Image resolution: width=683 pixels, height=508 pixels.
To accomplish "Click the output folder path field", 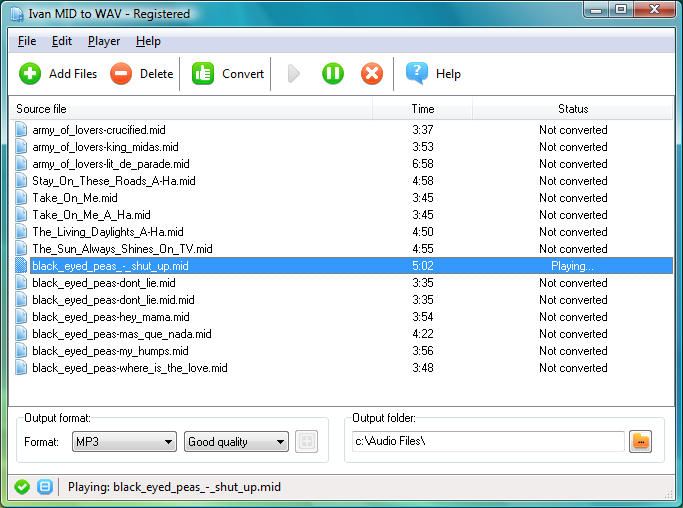I will pos(488,441).
